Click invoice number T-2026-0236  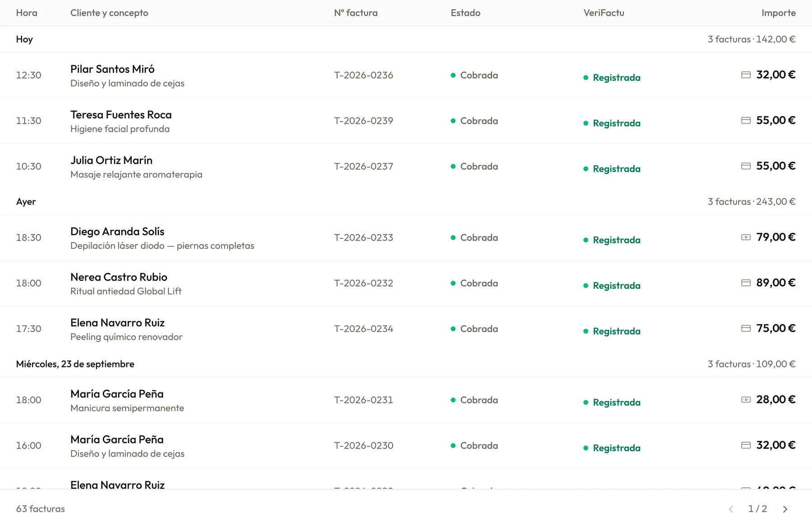coord(364,75)
